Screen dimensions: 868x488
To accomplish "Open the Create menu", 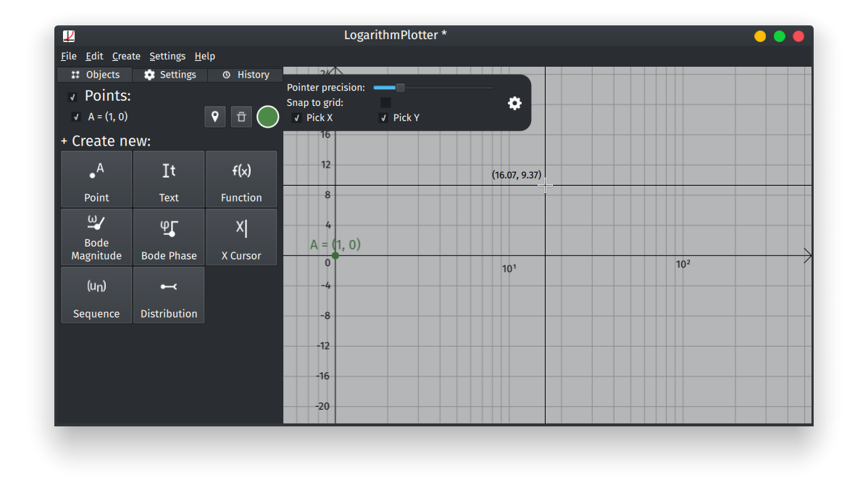I will [x=126, y=56].
